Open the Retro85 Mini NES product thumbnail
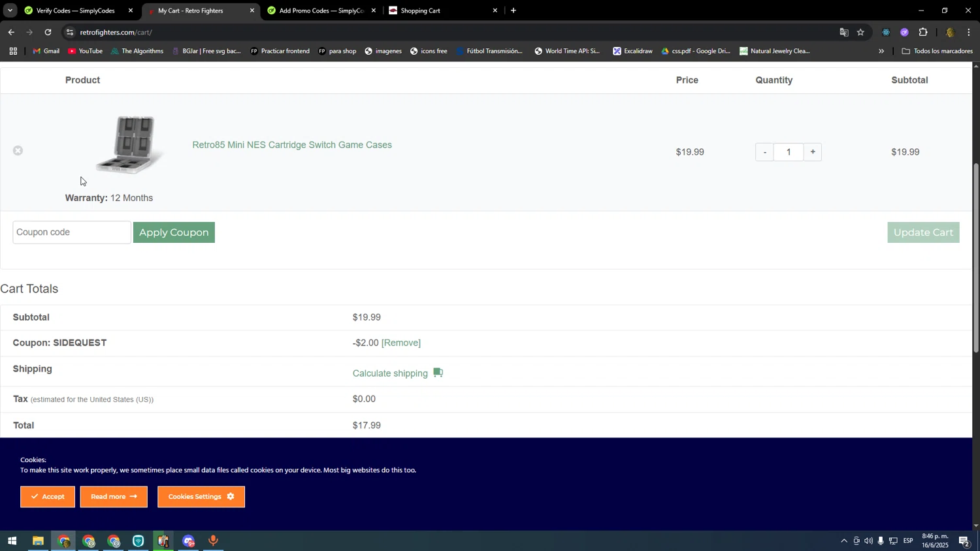980x551 pixels. pyautogui.click(x=129, y=144)
